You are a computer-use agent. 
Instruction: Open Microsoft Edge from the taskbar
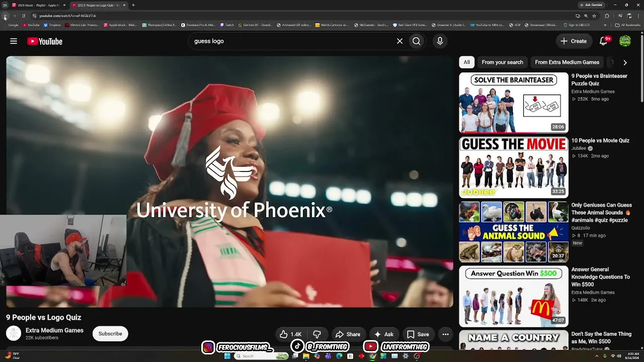tap(339, 356)
